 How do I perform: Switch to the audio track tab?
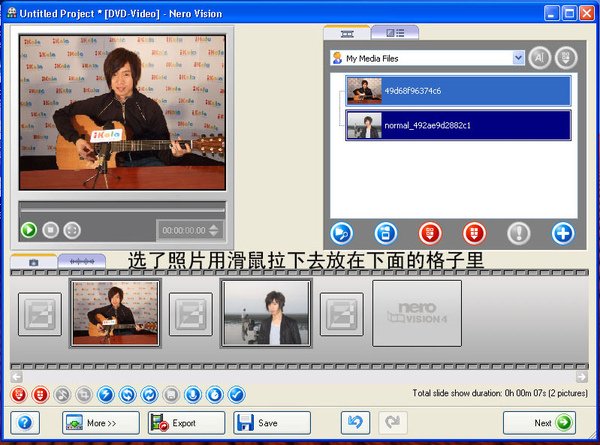(x=82, y=262)
